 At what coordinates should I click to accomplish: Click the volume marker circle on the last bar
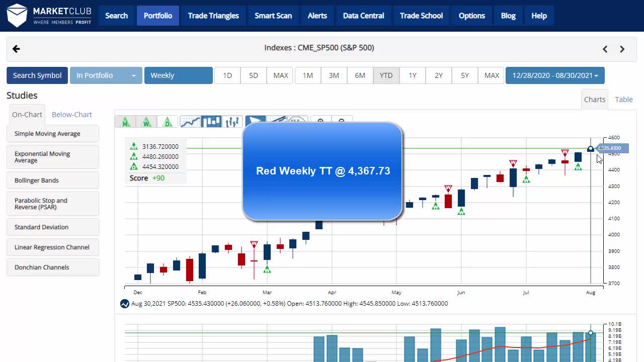tap(591, 333)
